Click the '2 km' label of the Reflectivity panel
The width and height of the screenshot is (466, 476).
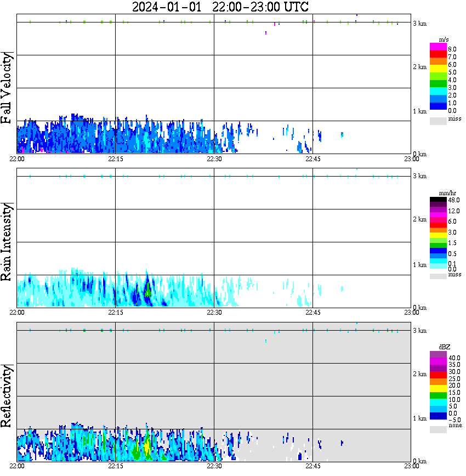[x=419, y=374]
